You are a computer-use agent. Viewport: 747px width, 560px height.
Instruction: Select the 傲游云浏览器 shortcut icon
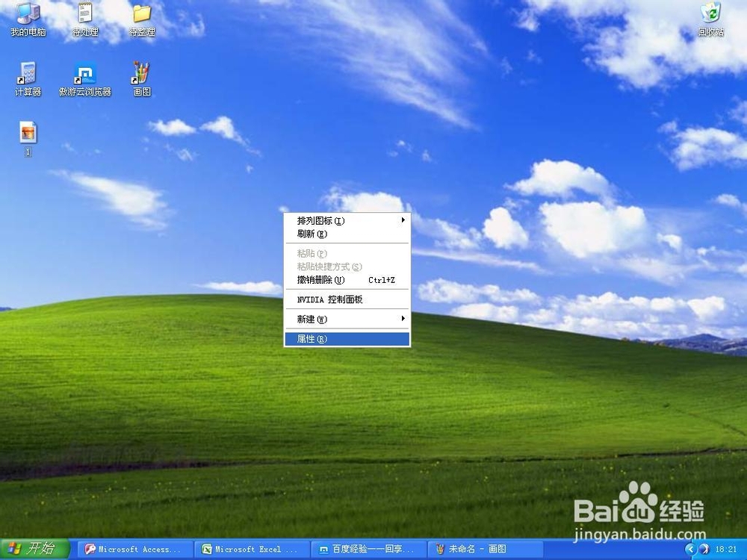(85, 79)
